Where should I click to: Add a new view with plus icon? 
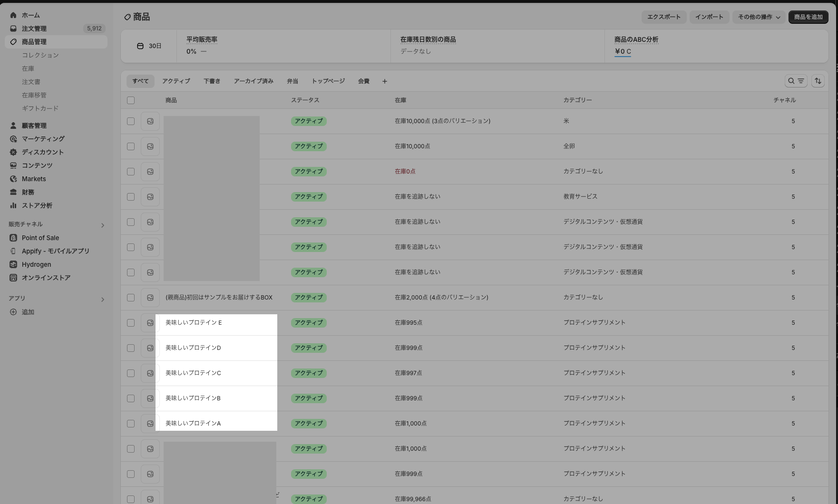click(x=385, y=81)
